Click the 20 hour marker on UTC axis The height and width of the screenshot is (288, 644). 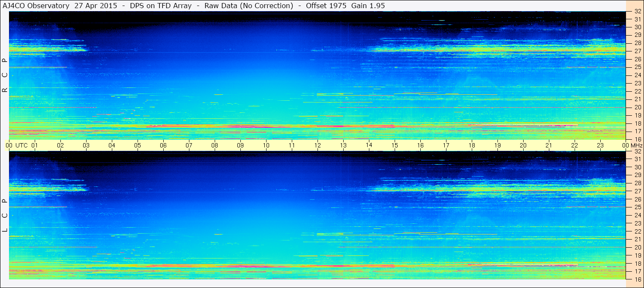[x=523, y=145]
